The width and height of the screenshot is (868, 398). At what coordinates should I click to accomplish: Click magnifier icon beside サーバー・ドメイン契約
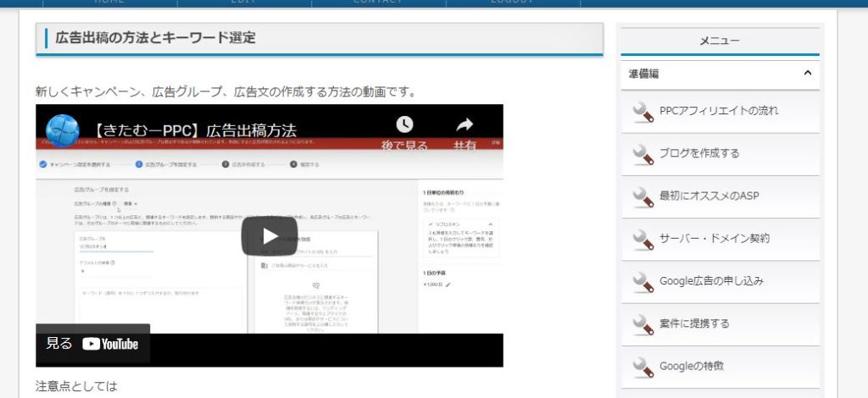click(643, 239)
